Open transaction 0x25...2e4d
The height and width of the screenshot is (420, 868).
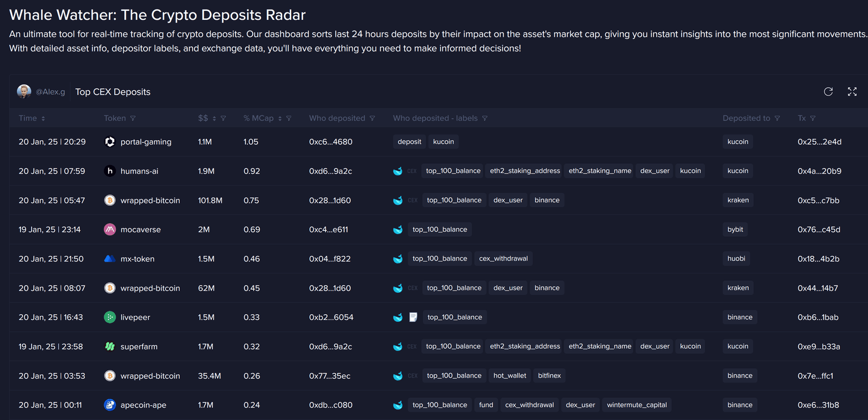[819, 142]
